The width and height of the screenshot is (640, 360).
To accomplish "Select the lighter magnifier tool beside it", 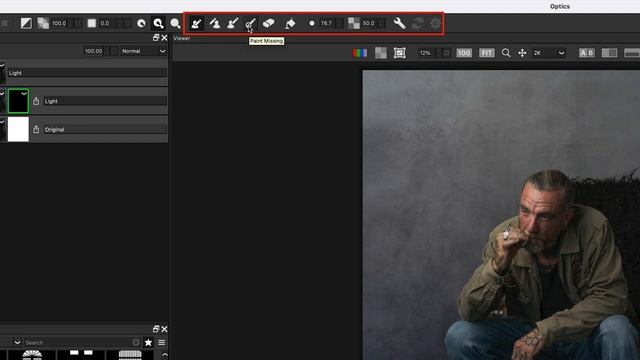I will (x=176, y=23).
